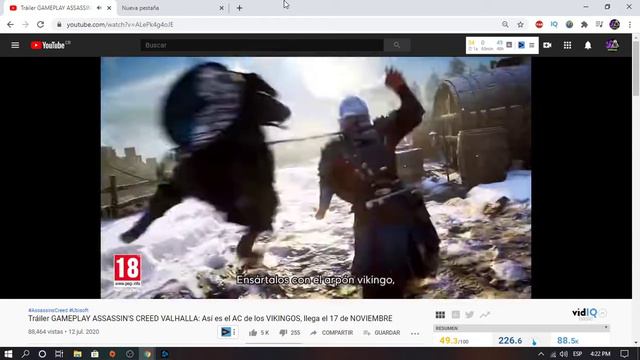The height and width of the screenshot is (360, 640).
Task: Click the 49.3/100 vidIQ score
Action: tap(454, 340)
